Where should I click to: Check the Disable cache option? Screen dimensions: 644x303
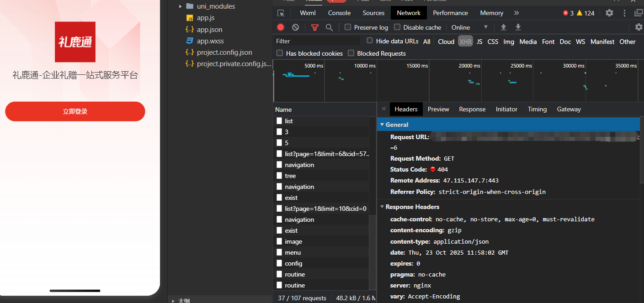tap(397, 27)
